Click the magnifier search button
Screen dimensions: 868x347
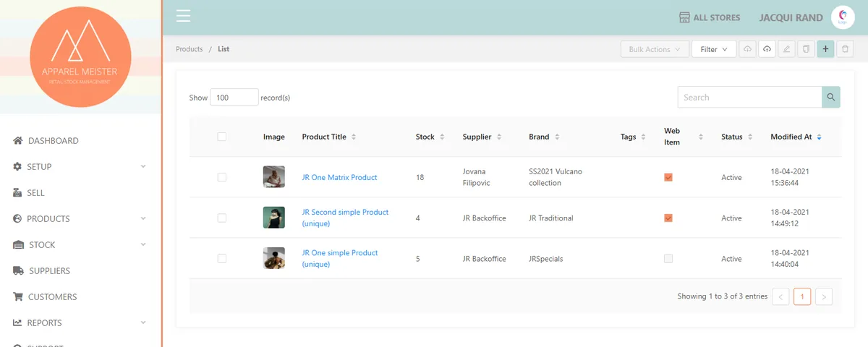(x=831, y=97)
